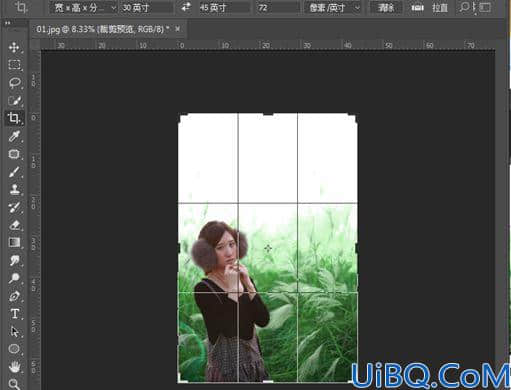
Task: Select the Pen tool
Action: [x=14, y=296]
